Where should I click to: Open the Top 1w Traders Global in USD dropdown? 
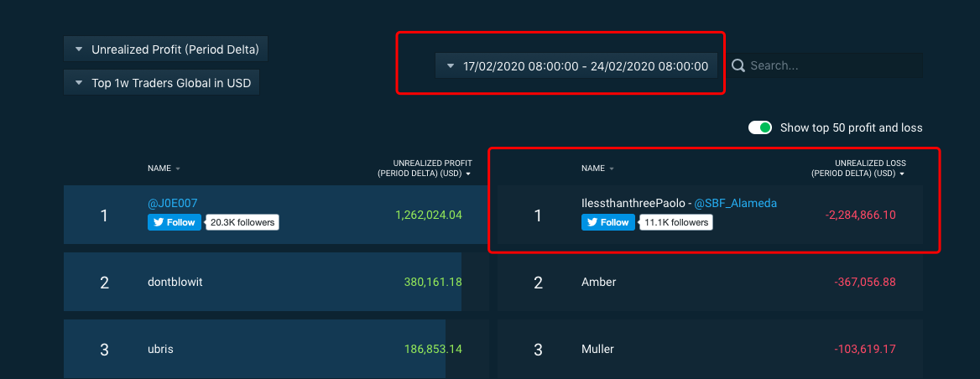click(161, 82)
